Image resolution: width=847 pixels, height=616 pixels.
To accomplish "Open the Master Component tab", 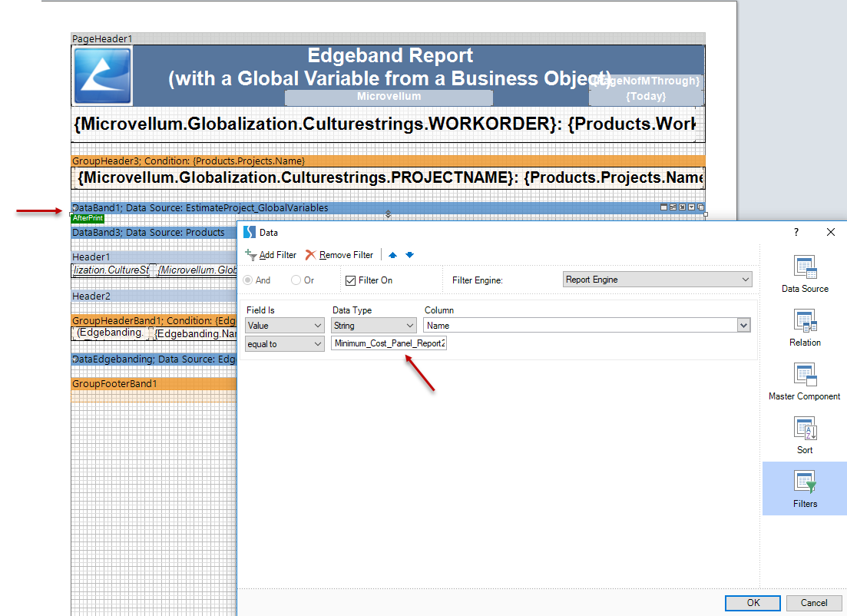I will pyautogui.click(x=805, y=382).
